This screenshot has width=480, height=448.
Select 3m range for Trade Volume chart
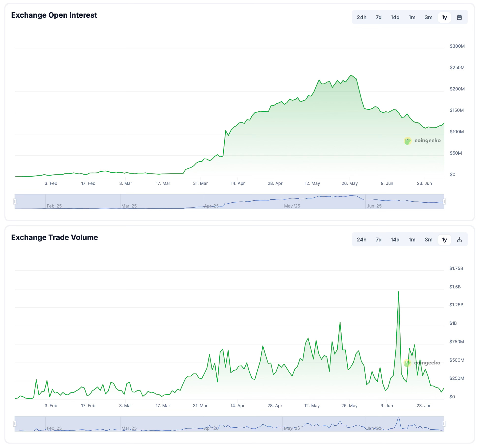pos(428,239)
